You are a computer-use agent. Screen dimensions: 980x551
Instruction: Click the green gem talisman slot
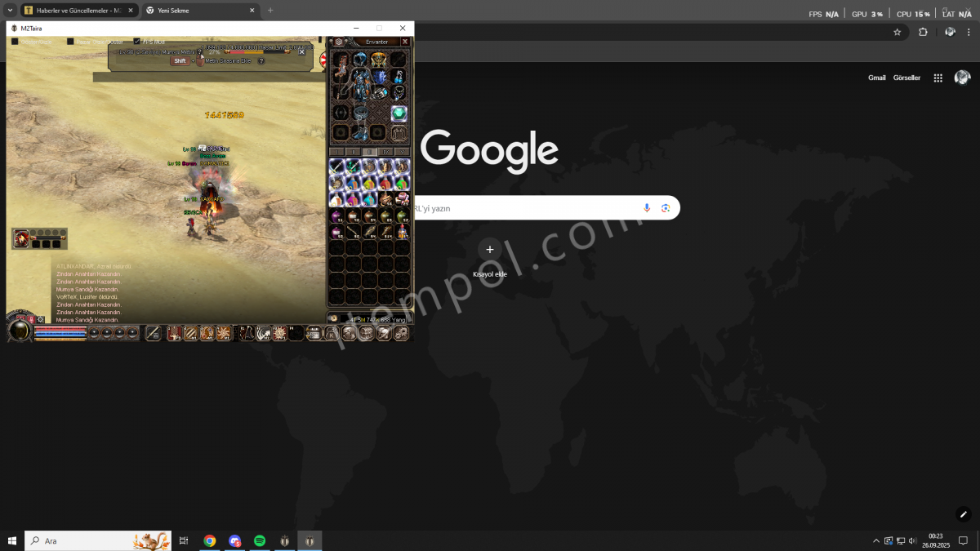tap(399, 113)
